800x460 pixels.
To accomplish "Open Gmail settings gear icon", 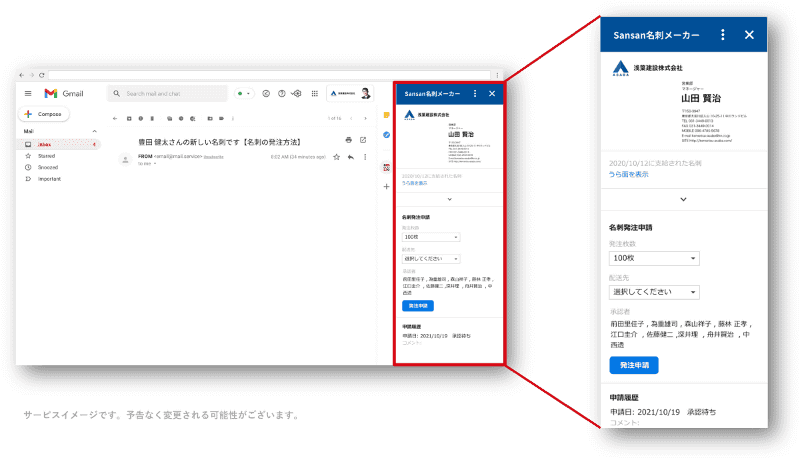I will coord(297,94).
